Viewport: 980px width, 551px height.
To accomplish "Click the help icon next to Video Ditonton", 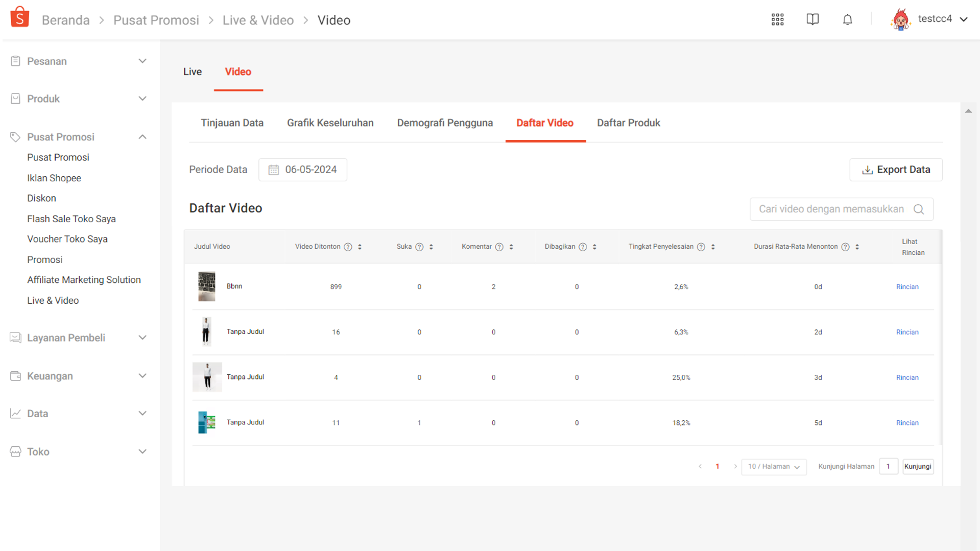I will coord(348,246).
